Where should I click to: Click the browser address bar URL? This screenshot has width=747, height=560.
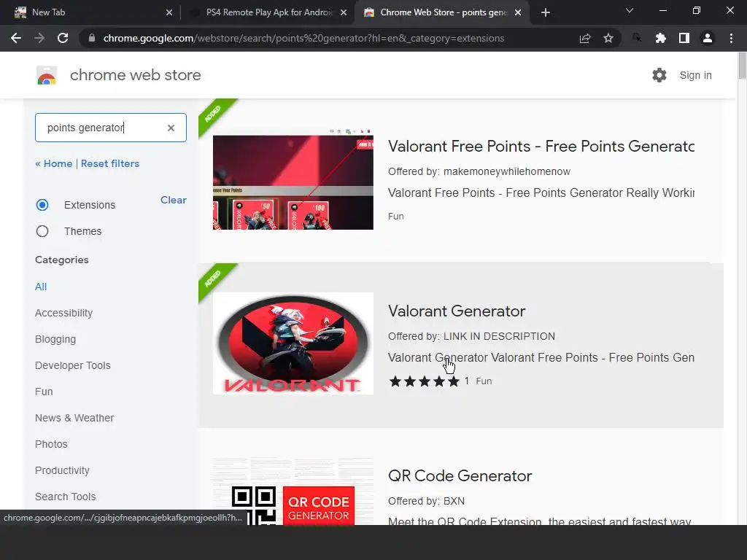point(303,38)
